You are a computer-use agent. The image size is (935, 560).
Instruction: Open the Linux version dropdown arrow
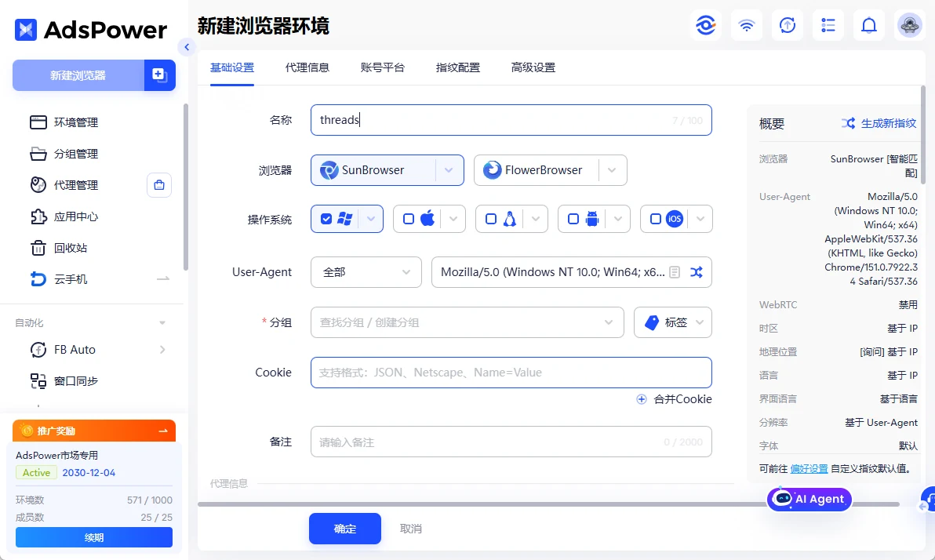pyautogui.click(x=536, y=219)
